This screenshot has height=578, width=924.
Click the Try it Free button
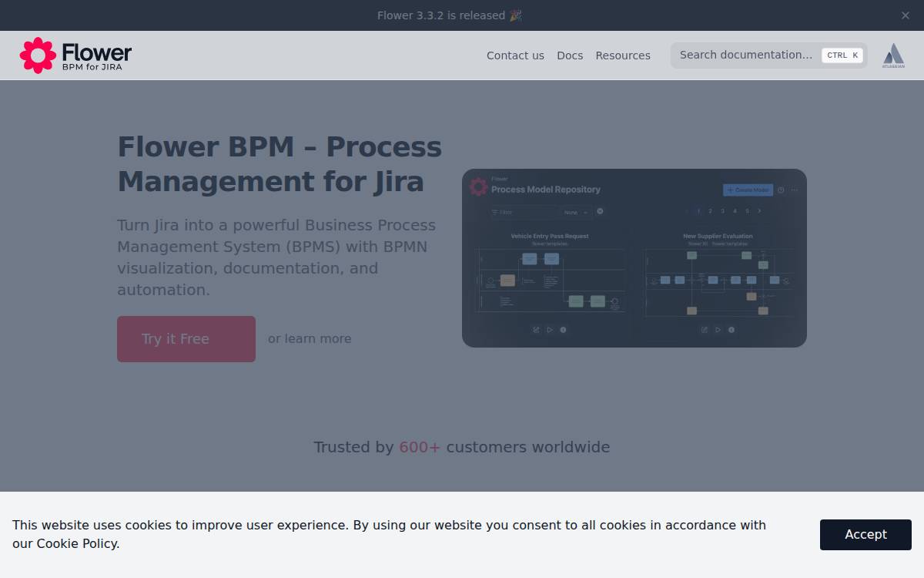(x=186, y=339)
